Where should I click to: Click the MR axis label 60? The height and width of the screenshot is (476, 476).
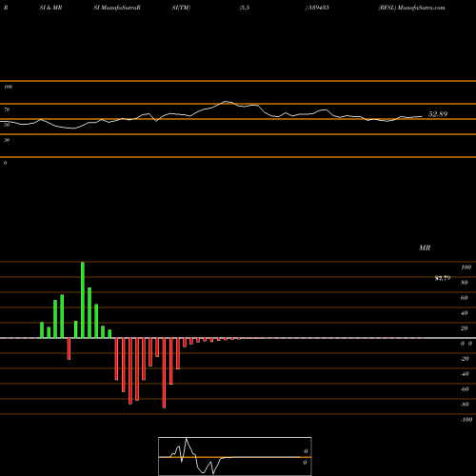pos(465,298)
